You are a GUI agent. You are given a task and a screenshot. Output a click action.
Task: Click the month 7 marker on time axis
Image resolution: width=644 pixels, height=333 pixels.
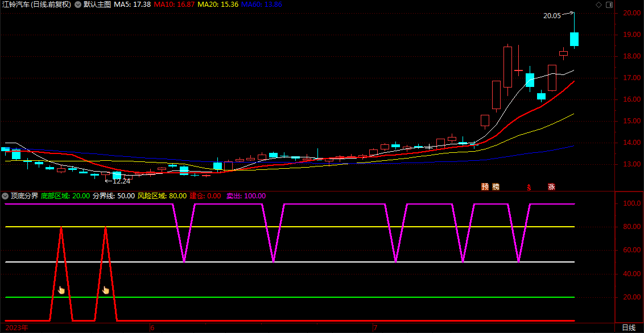tap(375, 328)
